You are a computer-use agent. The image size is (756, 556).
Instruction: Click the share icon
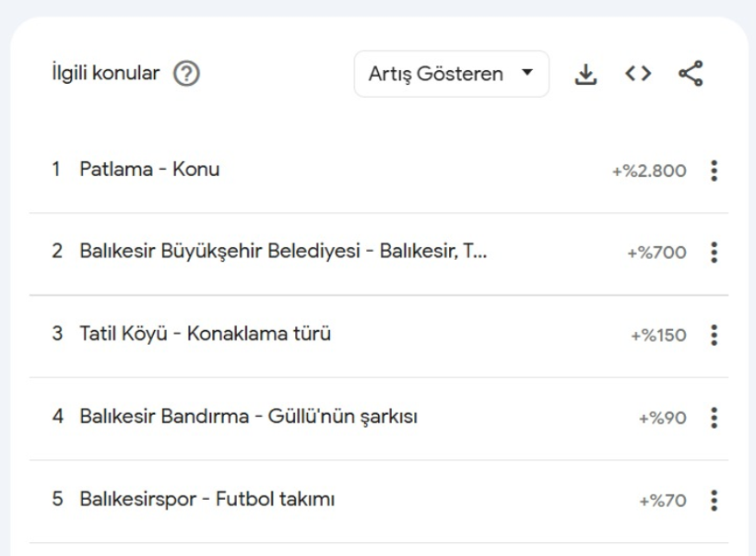pyautogui.click(x=691, y=74)
